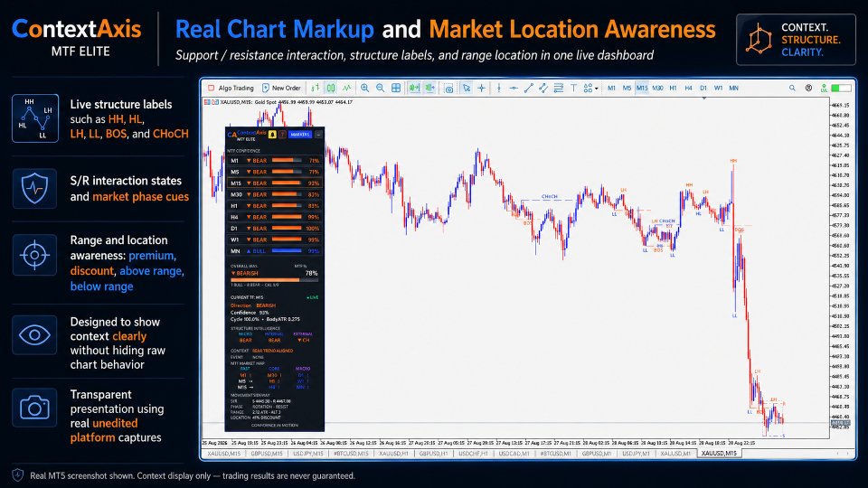The width and height of the screenshot is (868, 488).
Task: Switch to D1 timeframe in toolbar
Action: point(703,88)
